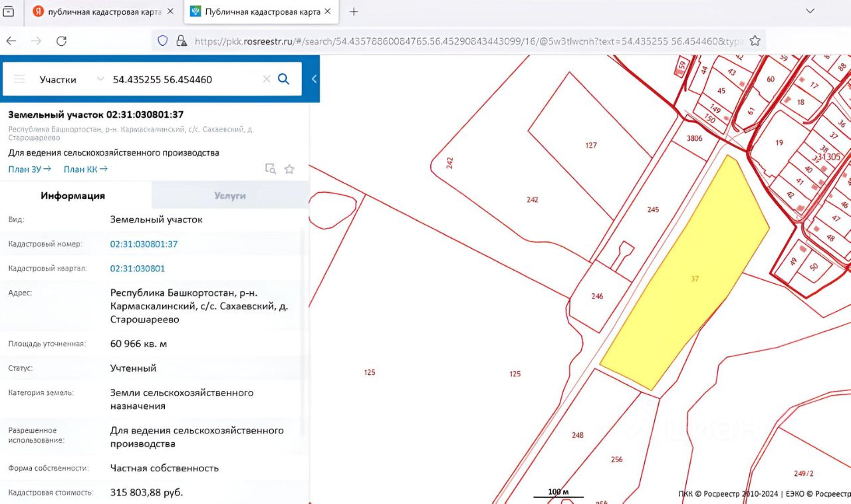Screen dimensions: 851x504
Task: Run search with magnifier icon
Action: [x=284, y=79]
